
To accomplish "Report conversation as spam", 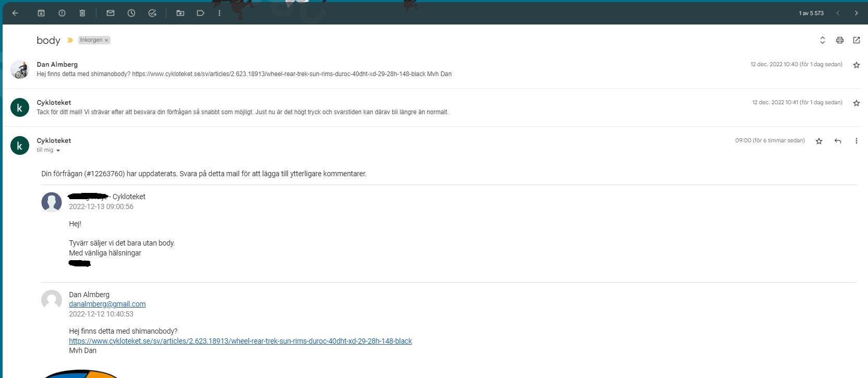I will 62,13.
